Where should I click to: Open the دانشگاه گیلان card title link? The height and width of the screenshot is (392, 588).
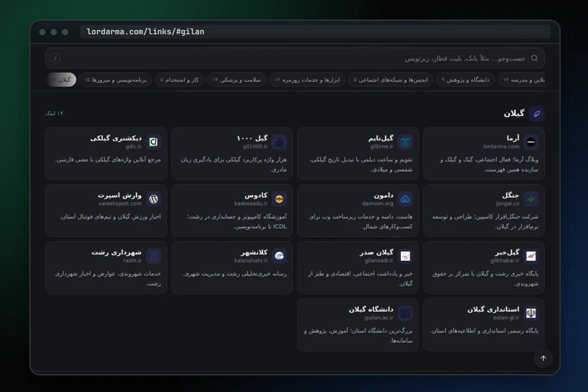point(371,309)
